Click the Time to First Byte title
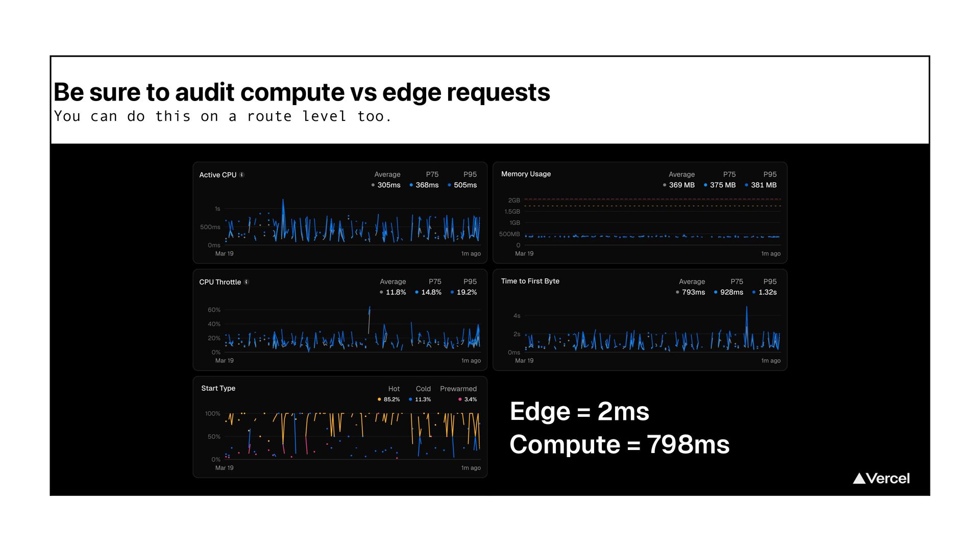 coord(530,281)
